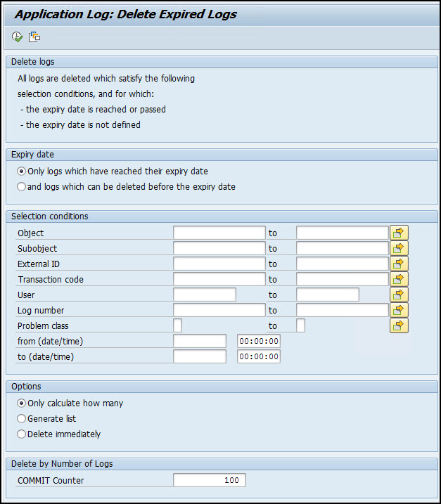Viewport: 441px width, 504px height.
Task: Open multiple selection for Object
Action: [399, 233]
